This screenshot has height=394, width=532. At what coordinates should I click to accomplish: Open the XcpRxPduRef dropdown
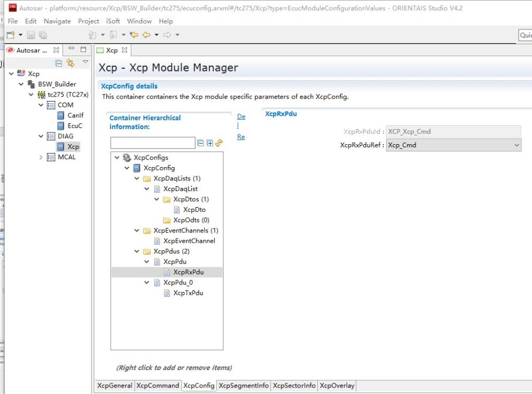(516, 145)
